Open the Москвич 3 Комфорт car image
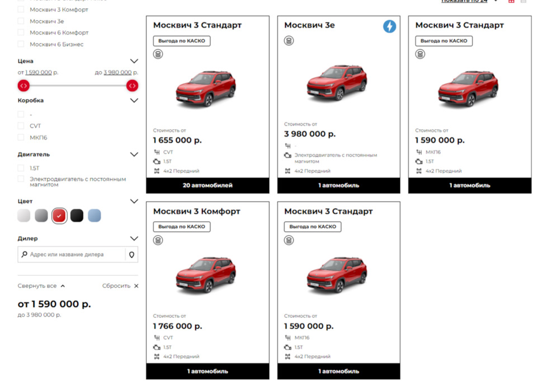Viewport: 537px width, 392px height. click(206, 275)
